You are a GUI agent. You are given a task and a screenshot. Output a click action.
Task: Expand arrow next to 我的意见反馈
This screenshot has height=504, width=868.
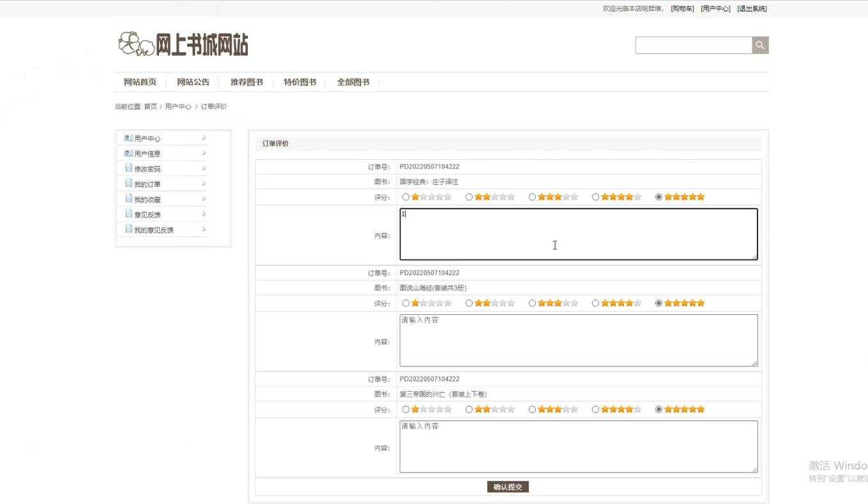204,229
